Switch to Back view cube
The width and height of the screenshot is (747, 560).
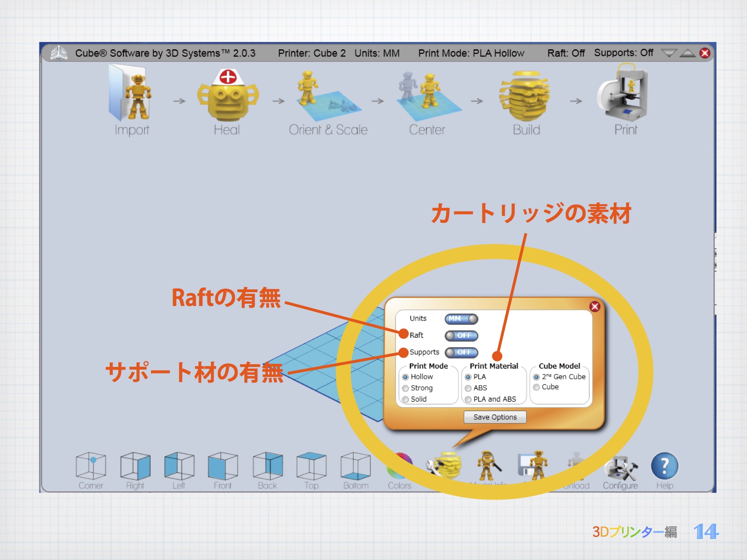[268, 466]
